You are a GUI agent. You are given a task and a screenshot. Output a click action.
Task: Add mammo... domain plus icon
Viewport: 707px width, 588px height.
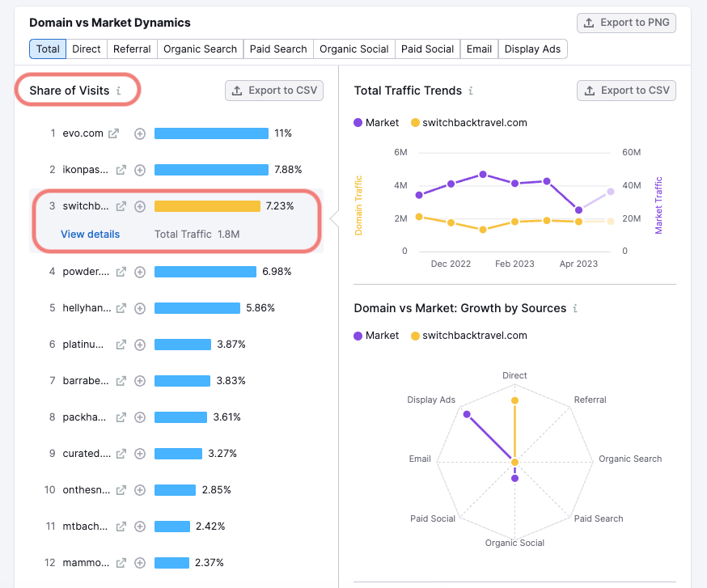click(140, 563)
